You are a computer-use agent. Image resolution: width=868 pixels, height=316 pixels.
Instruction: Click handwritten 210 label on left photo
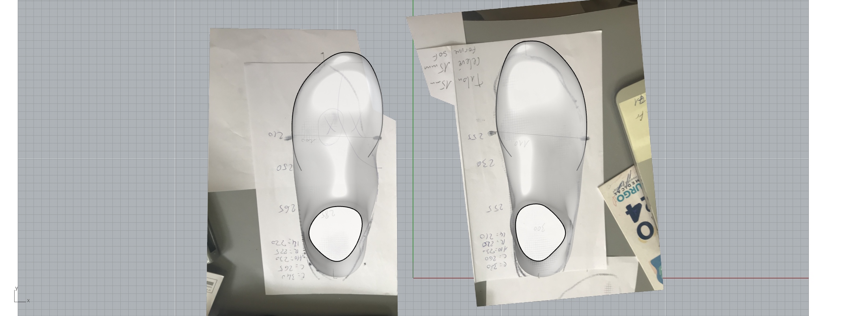(x=276, y=135)
